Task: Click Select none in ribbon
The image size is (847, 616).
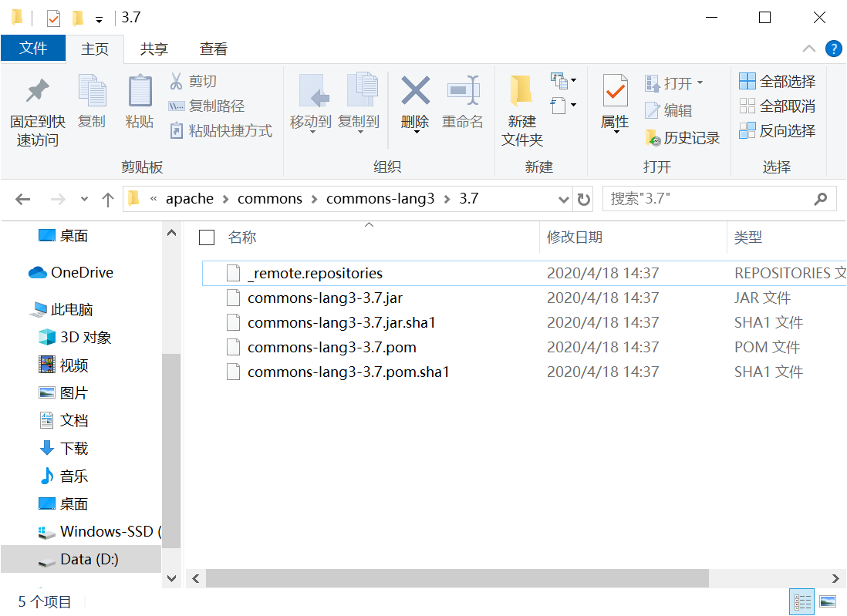Action: (777, 106)
